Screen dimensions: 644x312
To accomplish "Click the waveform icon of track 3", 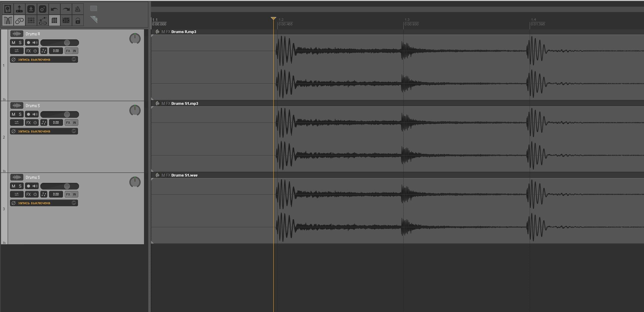I will coord(17,177).
